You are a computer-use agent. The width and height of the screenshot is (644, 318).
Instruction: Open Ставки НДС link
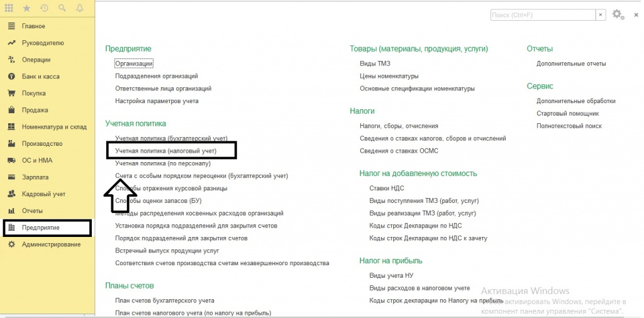point(386,188)
